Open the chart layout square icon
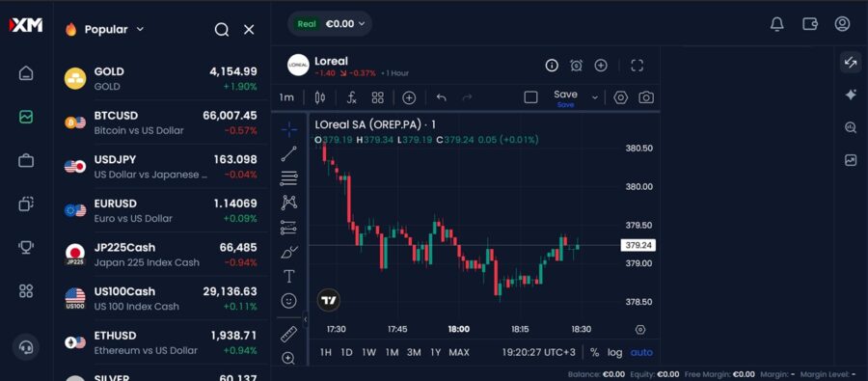The height and width of the screenshot is (381, 868). [x=530, y=97]
